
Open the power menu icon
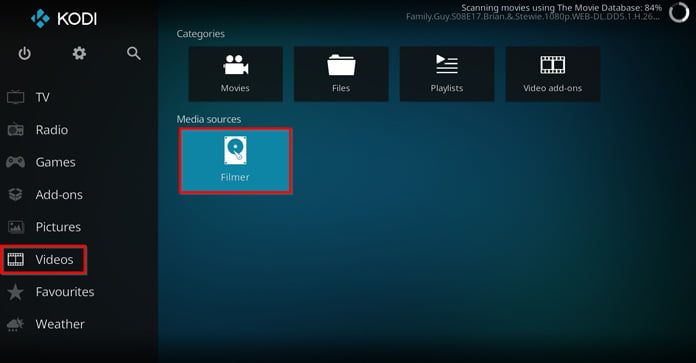point(24,54)
